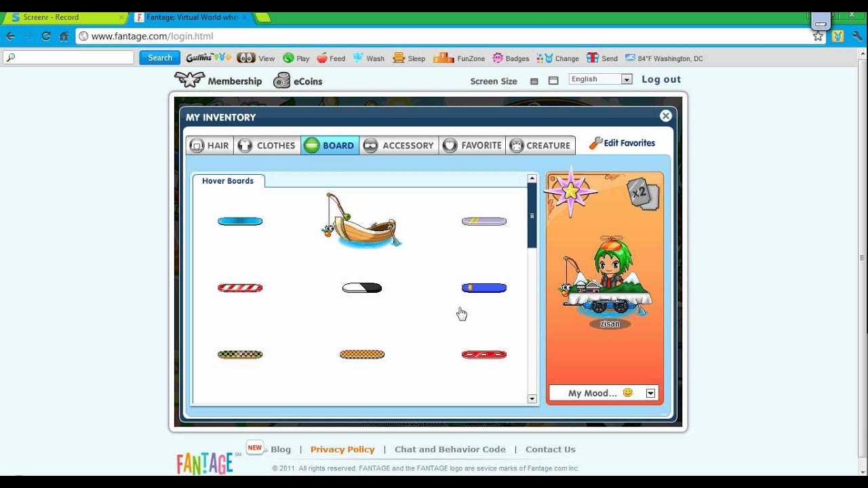Click the Fantage logo in footer

pyautogui.click(x=205, y=463)
